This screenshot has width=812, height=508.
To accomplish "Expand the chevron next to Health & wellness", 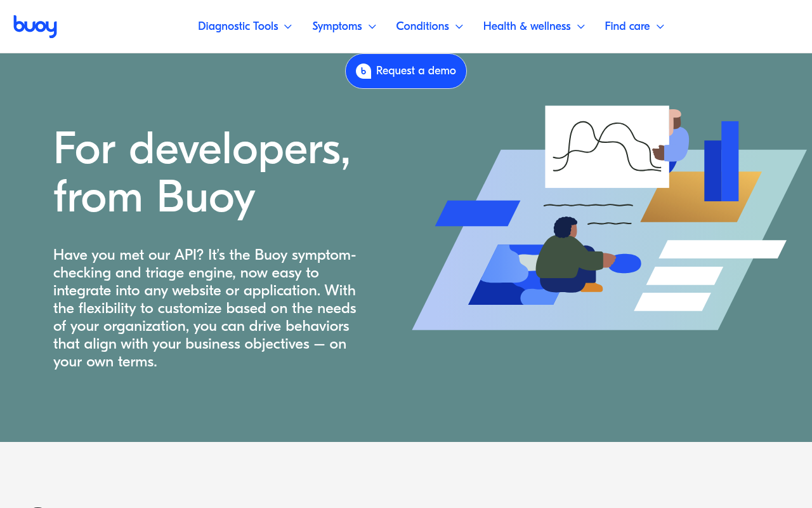I will [581, 27].
